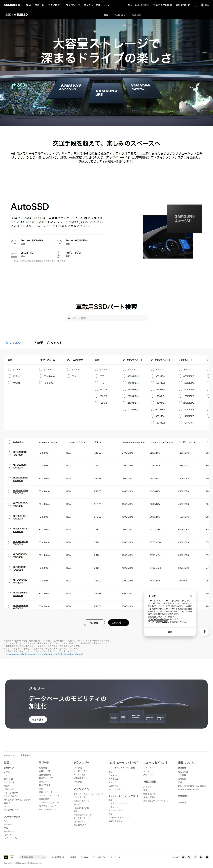Open the search magnifier icon in header
This screenshot has width=213, height=868.
(195, 5)
